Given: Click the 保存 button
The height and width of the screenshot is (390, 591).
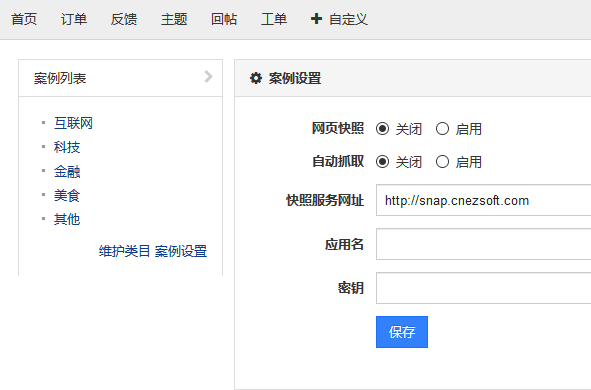Looking at the screenshot, I should coord(402,332).
